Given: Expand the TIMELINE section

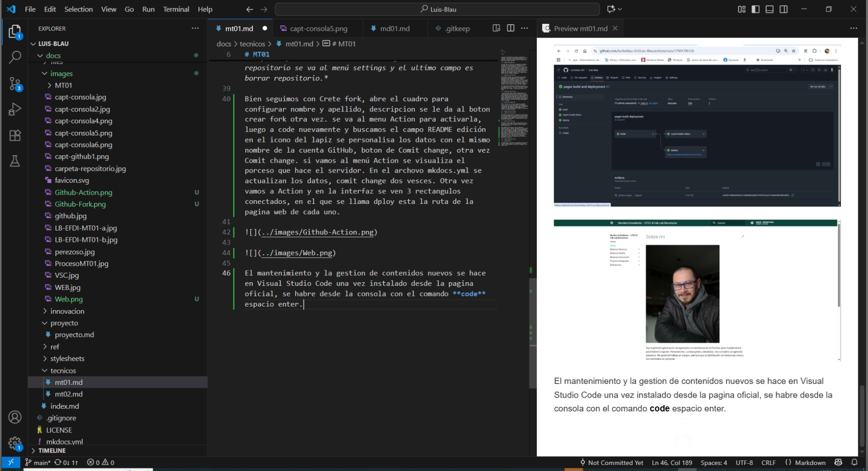Looking at the screenshot, I should click(x=52, y=451).
